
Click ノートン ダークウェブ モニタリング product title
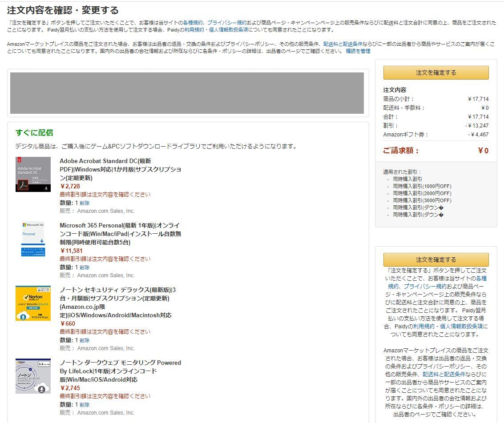[x=121, y=371]
